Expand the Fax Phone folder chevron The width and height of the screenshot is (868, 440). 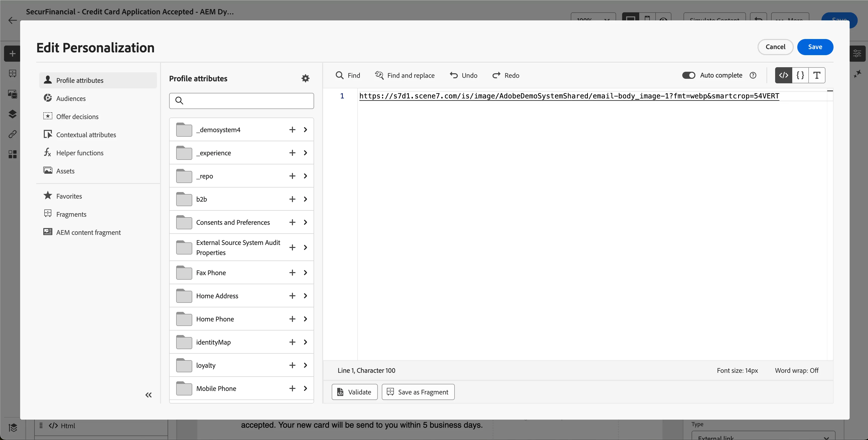click(305, 273)
